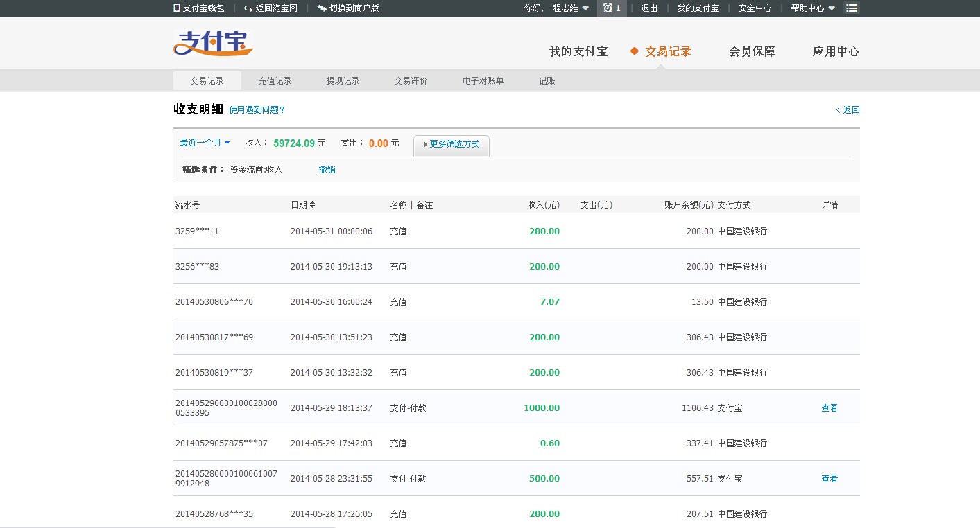Open the 程志維 account dropdown
The height and width of the screenshot is (528, 980).
coord(571,8)
